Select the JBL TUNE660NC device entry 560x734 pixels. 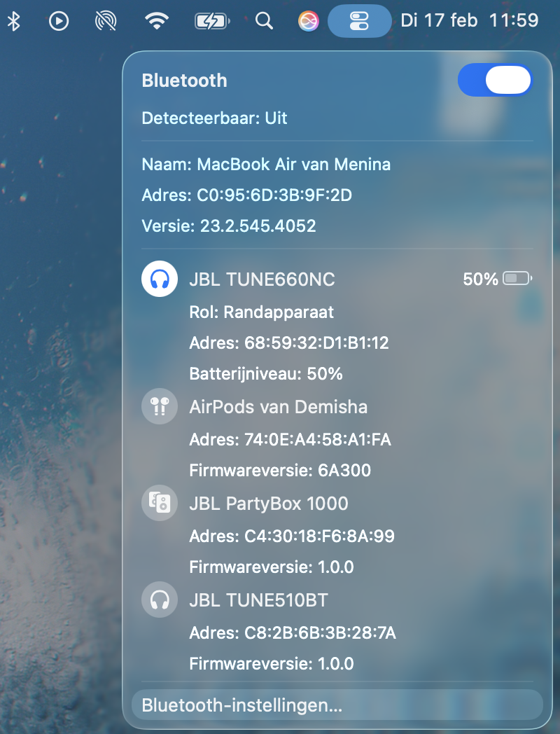click(262, 279)
